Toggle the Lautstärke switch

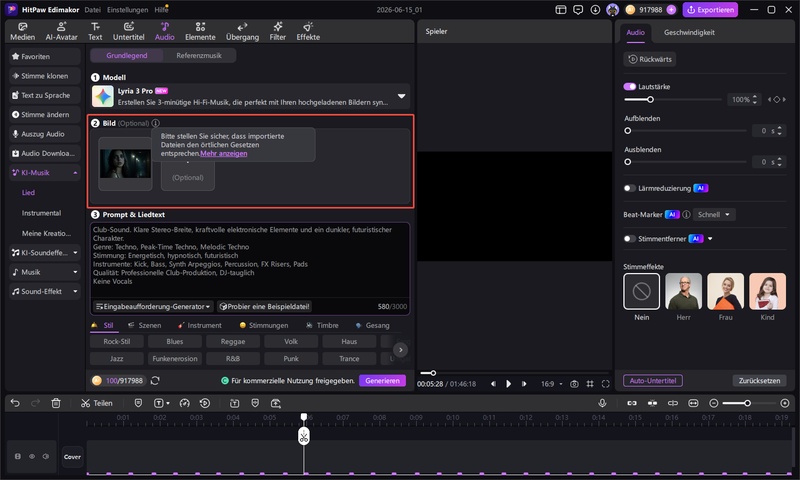(x=630, y=86)
